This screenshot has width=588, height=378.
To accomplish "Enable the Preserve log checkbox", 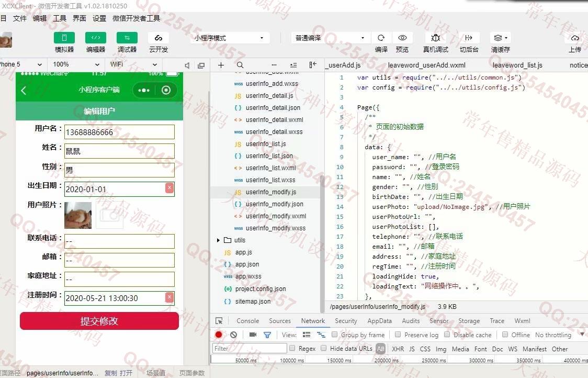I will [398, 334].
